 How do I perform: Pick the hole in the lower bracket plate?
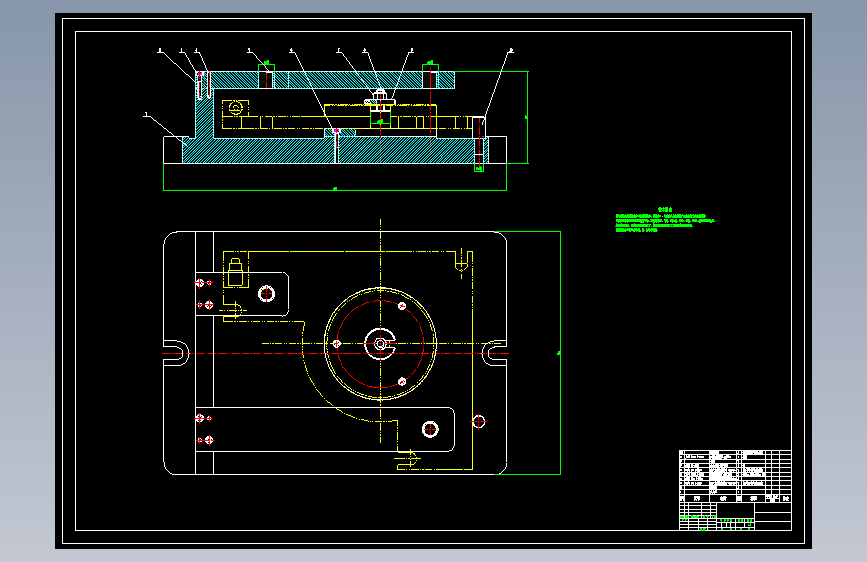click(430, 429)
